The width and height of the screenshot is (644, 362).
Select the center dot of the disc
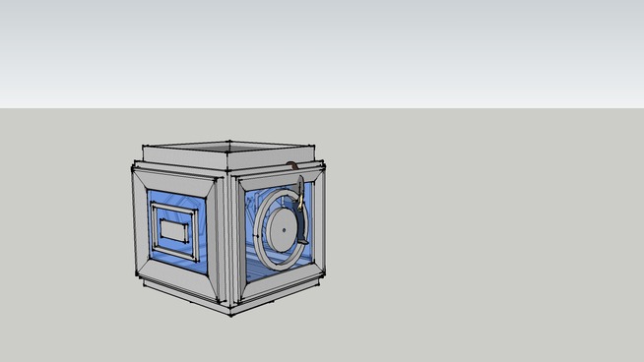click(284, 230)
